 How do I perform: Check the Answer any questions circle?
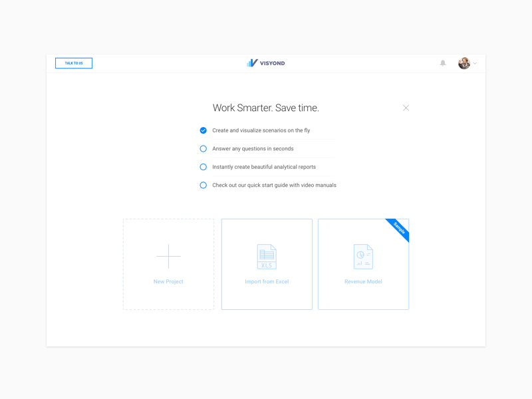[203, 149]
